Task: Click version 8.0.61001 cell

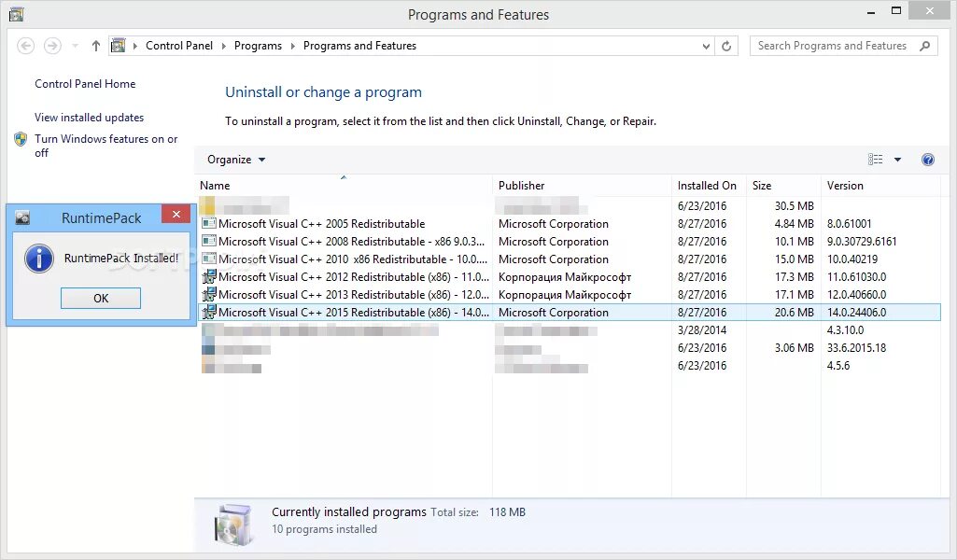Action: tap(849, 224)
